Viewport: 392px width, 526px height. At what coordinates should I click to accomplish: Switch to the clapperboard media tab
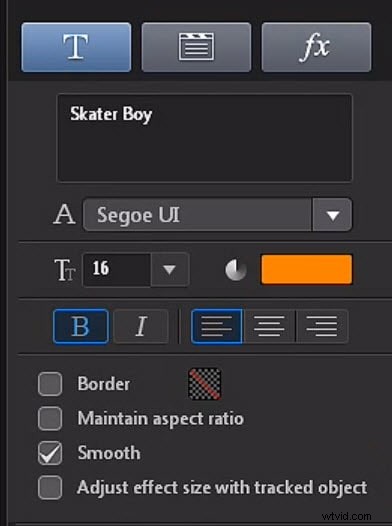(196, 47)
